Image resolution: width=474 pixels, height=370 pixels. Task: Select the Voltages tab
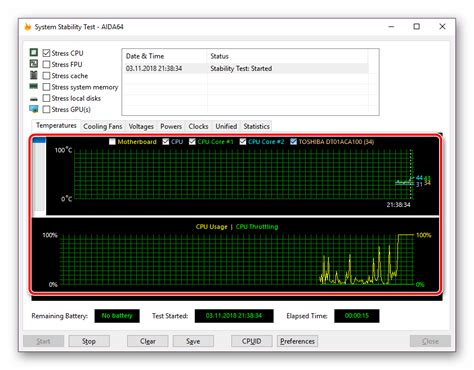coord(141,126)
